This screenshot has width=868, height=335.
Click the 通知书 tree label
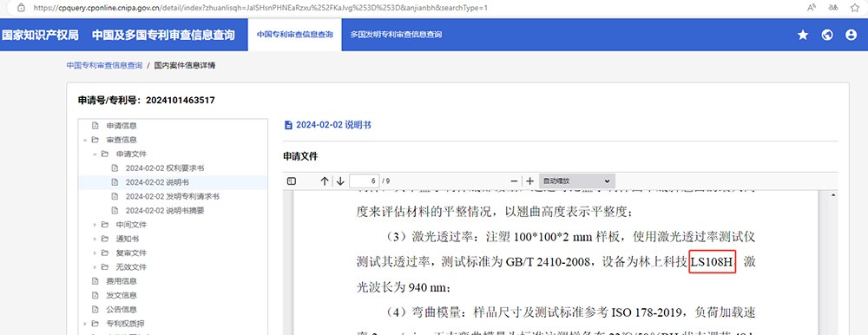128,239
